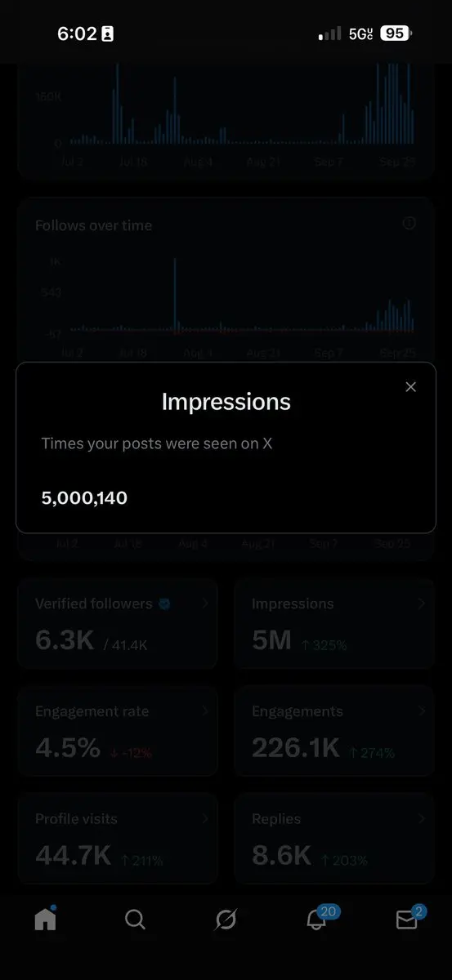Image resolution: width=452 pixels, height=980 pixels.
Task: Expand the Replies card chevron
Action: click(422, 818)
